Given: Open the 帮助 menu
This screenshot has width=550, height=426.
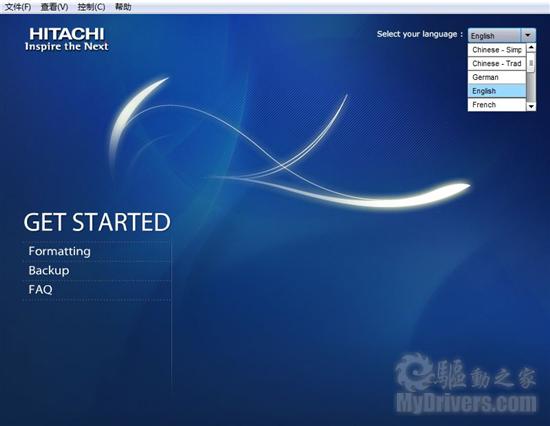Looking at the screenshot, I should pos(123,7).
